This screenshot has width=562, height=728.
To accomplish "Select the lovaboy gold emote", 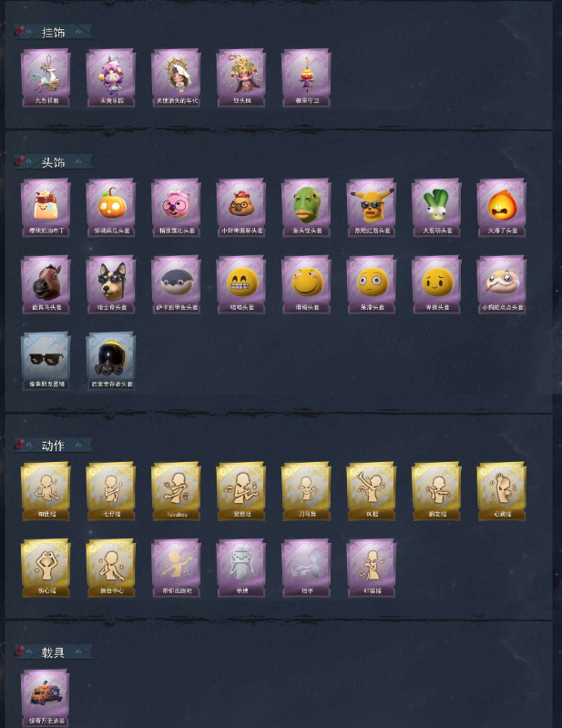I will 176,491.
